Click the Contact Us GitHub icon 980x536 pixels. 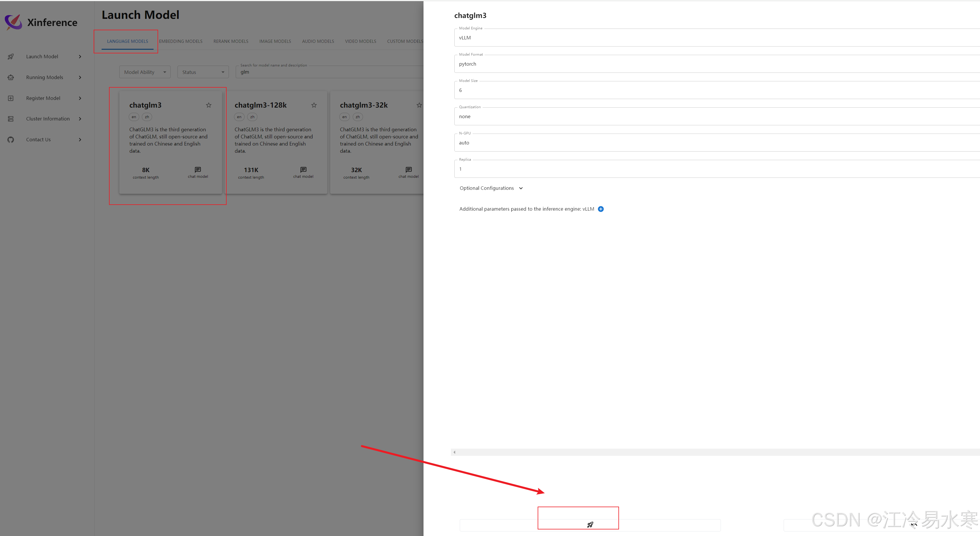click(x=11, y=140)
